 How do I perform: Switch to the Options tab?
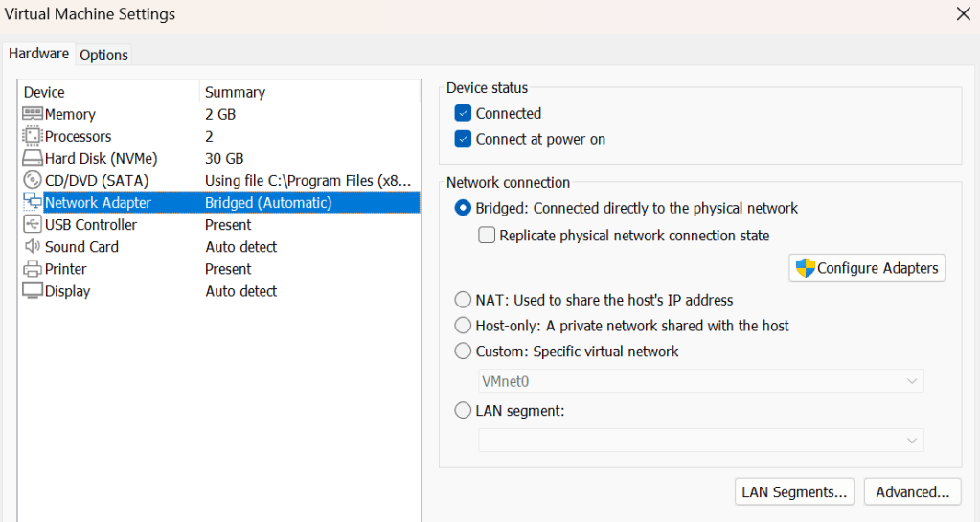(103, 55)
